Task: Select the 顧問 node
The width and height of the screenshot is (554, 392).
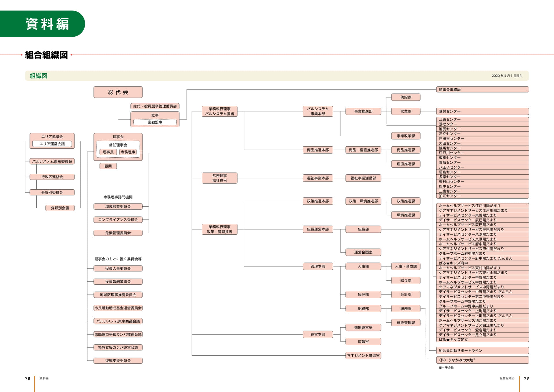Action: (x=108, y=166)
